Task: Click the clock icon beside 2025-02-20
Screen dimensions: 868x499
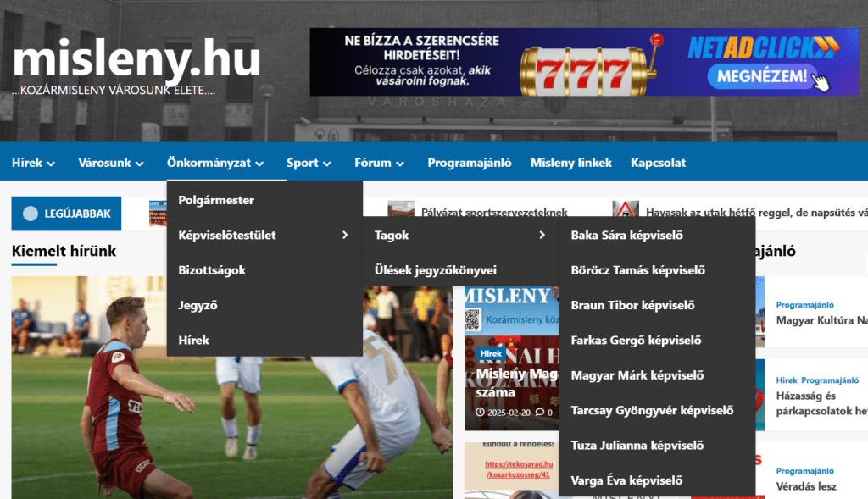Action: (480, 412)
